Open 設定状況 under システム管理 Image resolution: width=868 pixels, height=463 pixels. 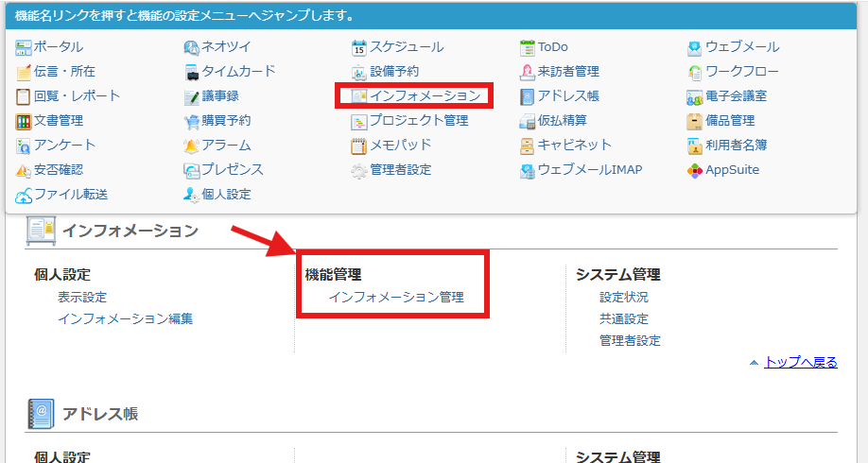coord(624,297)
